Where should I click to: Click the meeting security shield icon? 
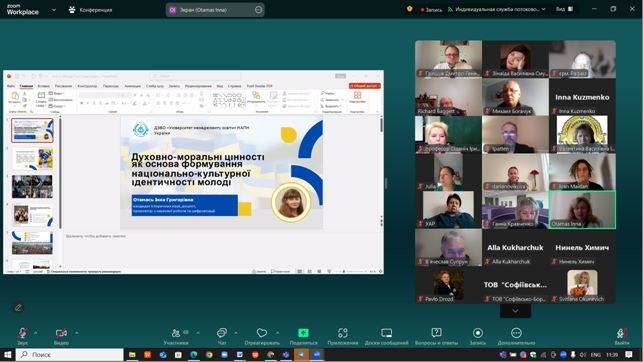tap(409, 9)
